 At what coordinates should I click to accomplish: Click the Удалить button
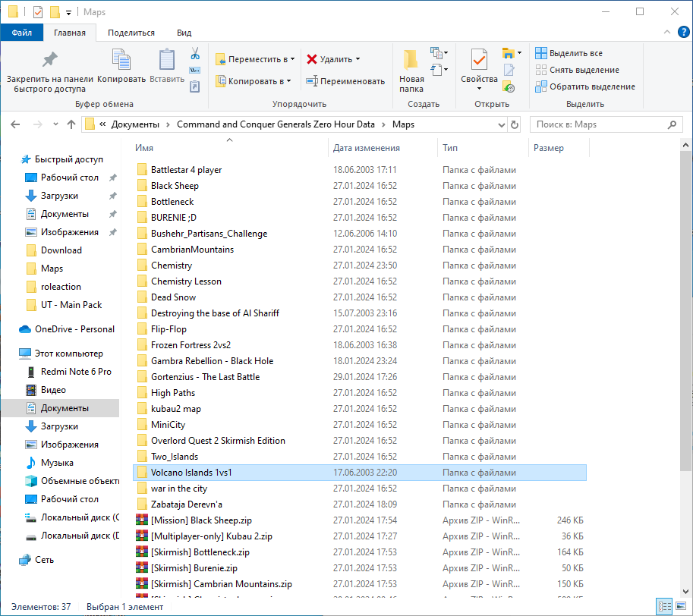[x=329, y=59]
